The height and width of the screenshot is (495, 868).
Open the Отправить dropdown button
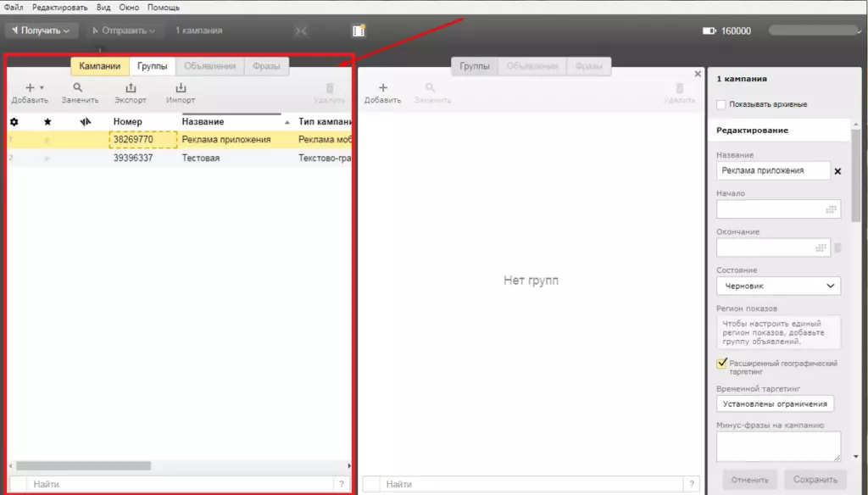(124, 31)
